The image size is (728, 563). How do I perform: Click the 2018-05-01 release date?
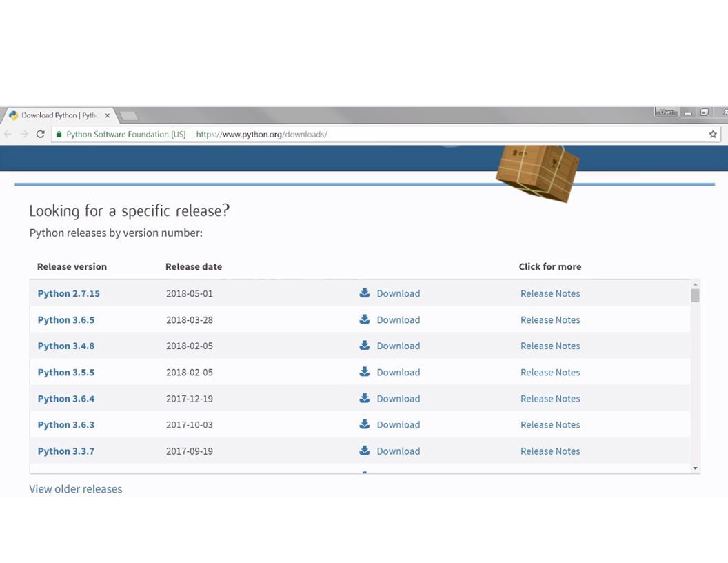point(190,294)
